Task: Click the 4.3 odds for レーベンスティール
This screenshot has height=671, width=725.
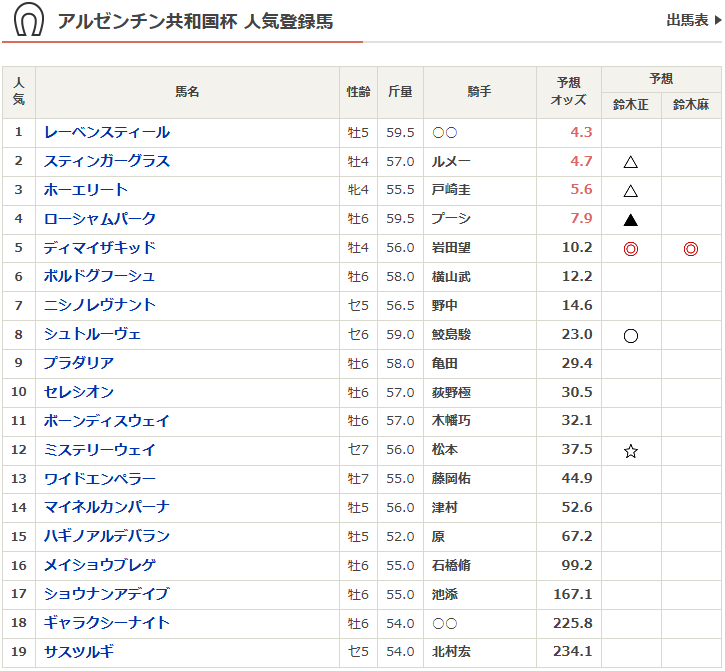Action: pos(581,133)
